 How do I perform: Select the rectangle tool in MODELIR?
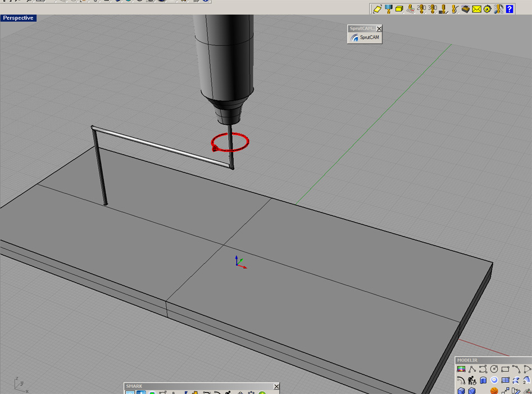505,369
